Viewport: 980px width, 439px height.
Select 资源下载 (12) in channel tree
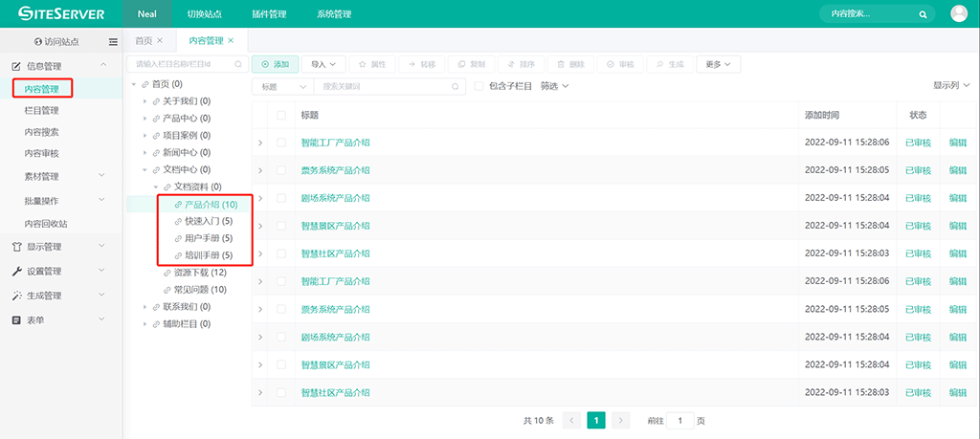(199, 273)
